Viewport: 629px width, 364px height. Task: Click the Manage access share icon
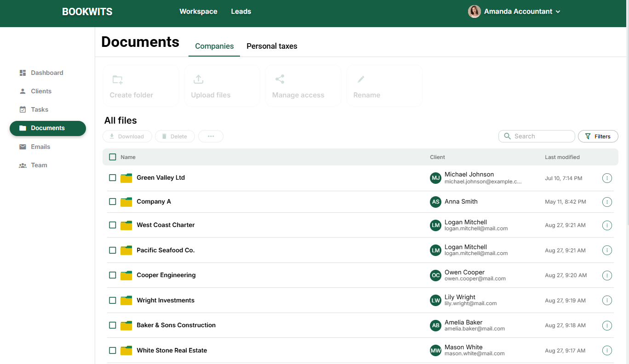point(280,79)
